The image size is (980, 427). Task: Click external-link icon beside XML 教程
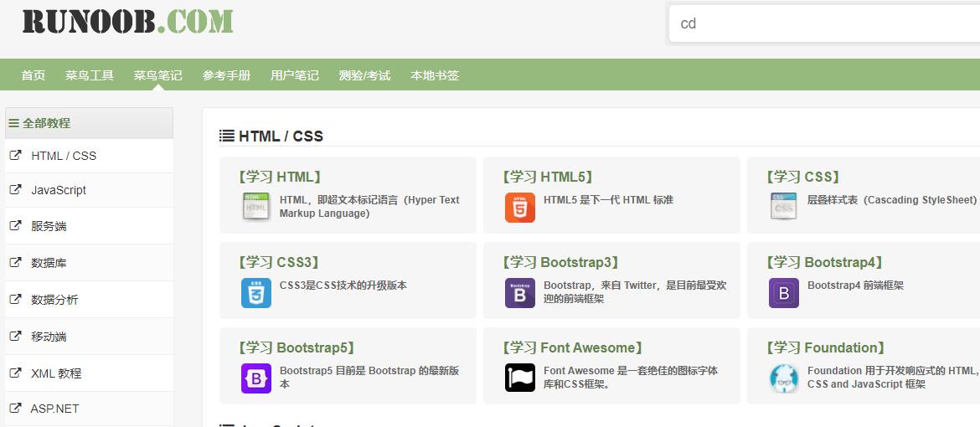[16, 373]
